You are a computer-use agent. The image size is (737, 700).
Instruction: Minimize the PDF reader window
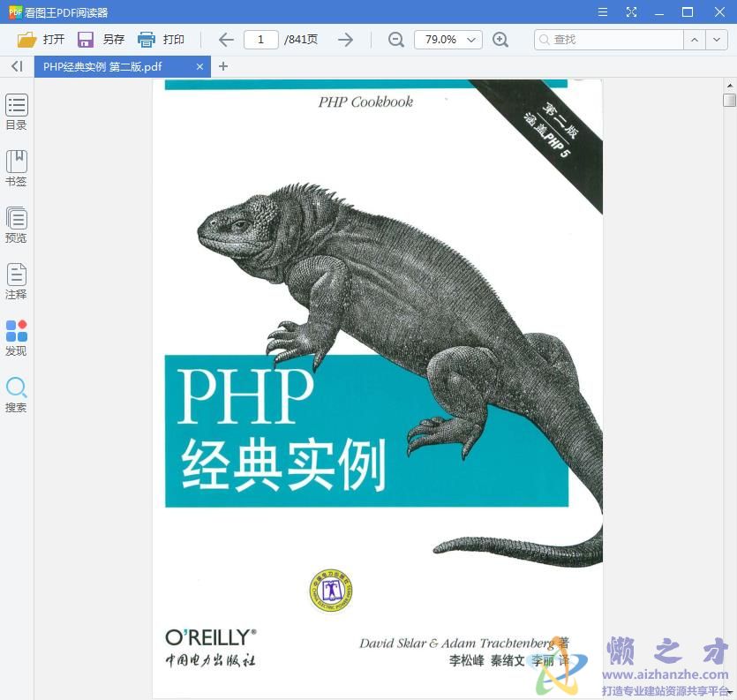(659, 12)
